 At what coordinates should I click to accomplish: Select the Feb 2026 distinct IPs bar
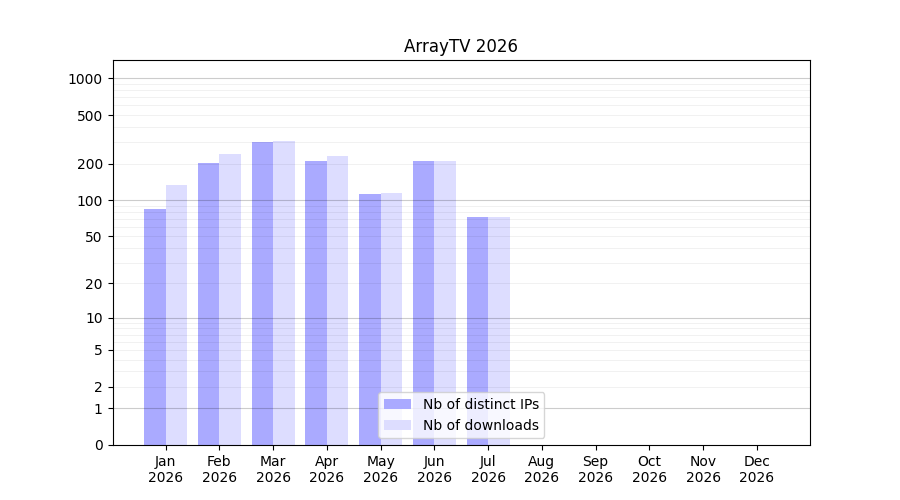point(208,304)
